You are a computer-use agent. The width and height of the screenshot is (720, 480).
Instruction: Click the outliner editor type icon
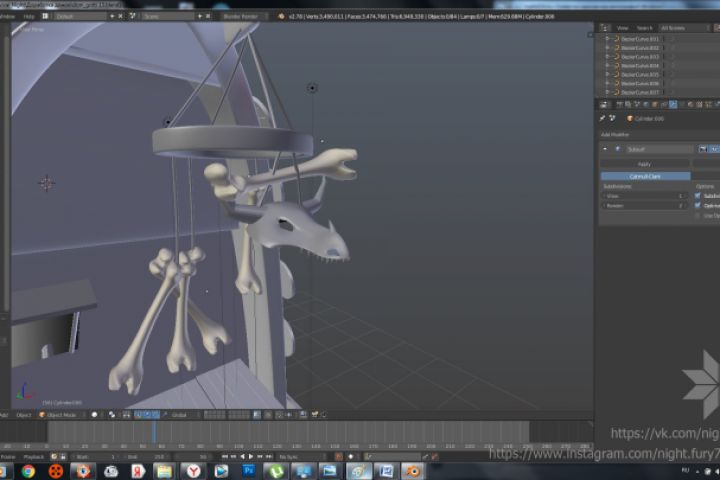coord(605,28)
